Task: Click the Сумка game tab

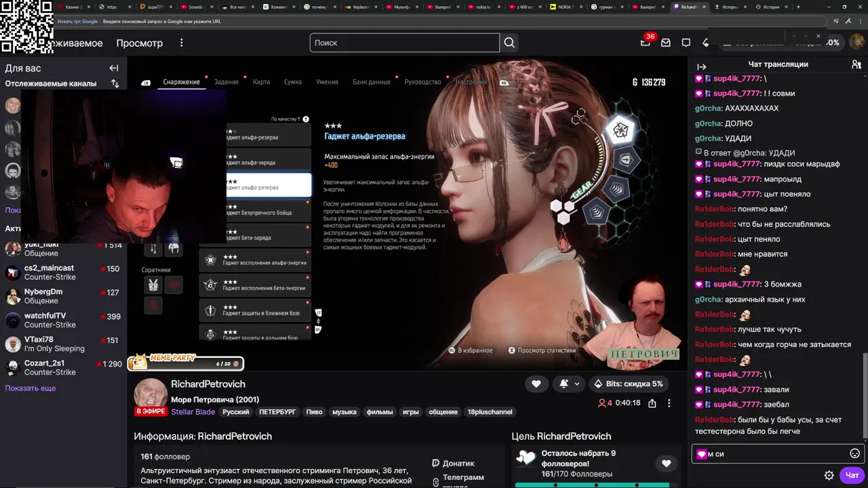Action: click(x=293, y=82)
